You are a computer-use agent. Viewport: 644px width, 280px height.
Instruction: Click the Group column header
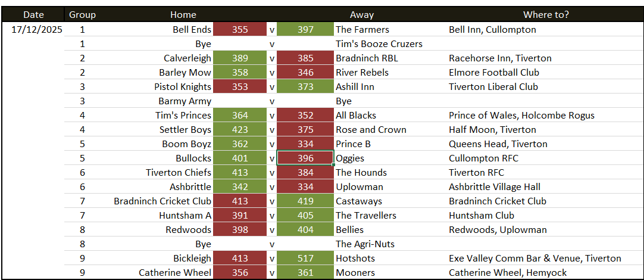82,15
